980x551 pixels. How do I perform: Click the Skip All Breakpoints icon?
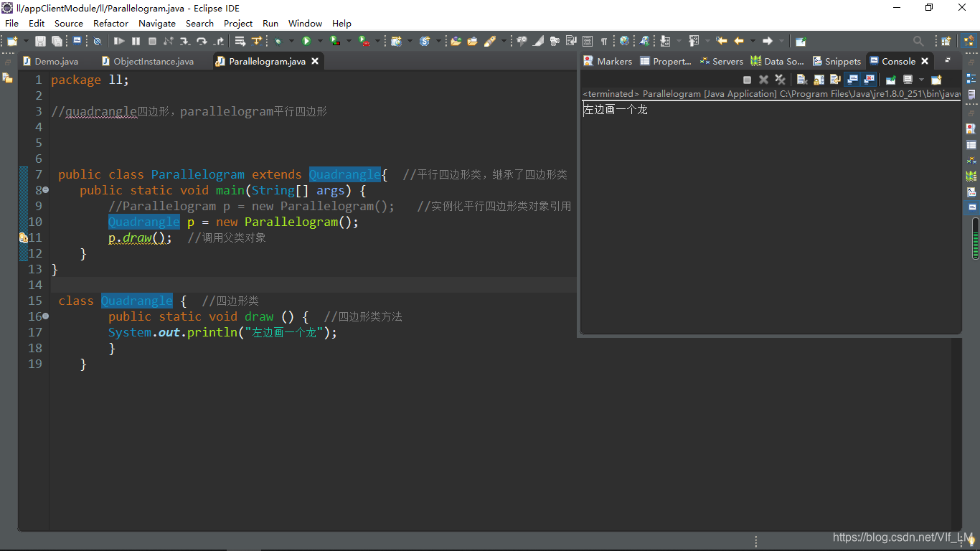[97, 41]
